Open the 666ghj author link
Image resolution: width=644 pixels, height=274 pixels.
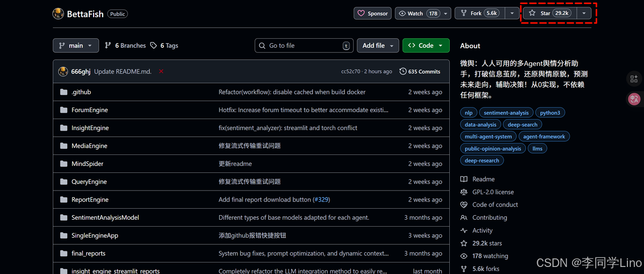pyautogui.click(x=81, y=71)
